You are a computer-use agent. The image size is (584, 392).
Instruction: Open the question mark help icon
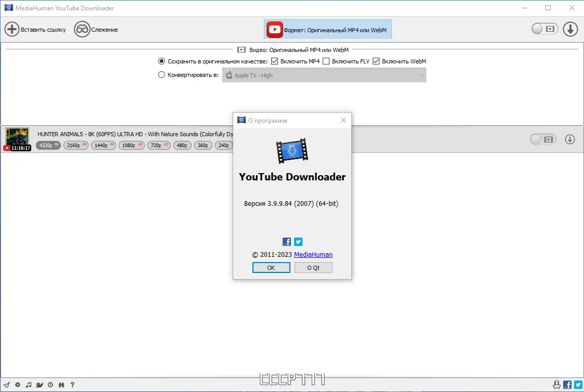pyautogui.click(x=72, y=385)
